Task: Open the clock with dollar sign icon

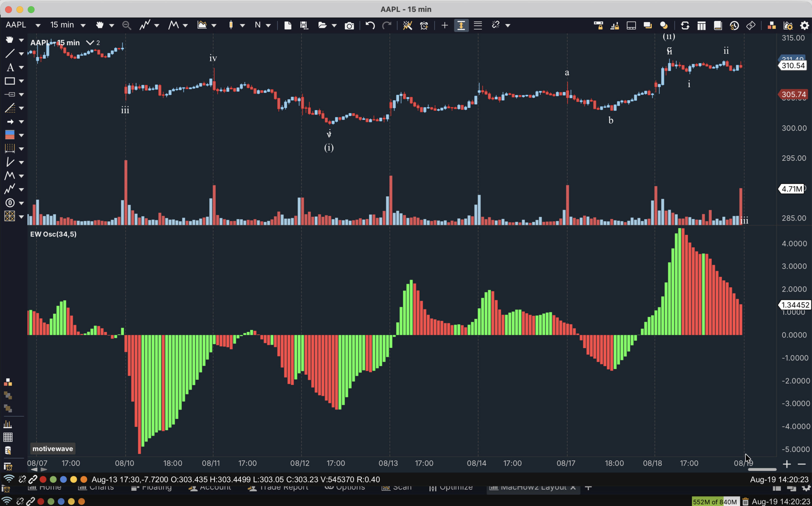Action: click(734, 26)
